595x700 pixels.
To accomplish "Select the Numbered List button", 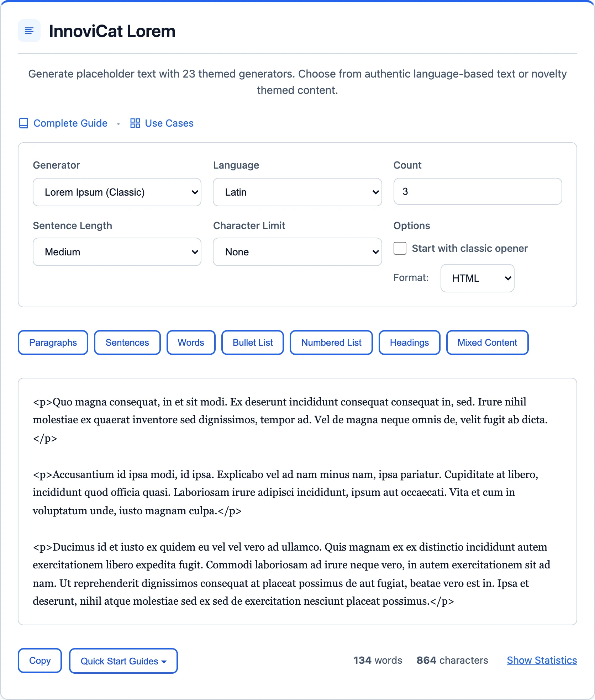I will tap(331, 343).
